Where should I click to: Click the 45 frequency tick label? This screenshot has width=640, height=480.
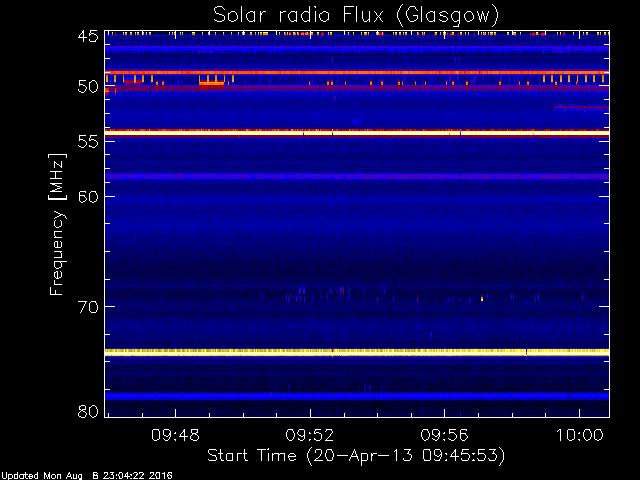pos(88,36)
